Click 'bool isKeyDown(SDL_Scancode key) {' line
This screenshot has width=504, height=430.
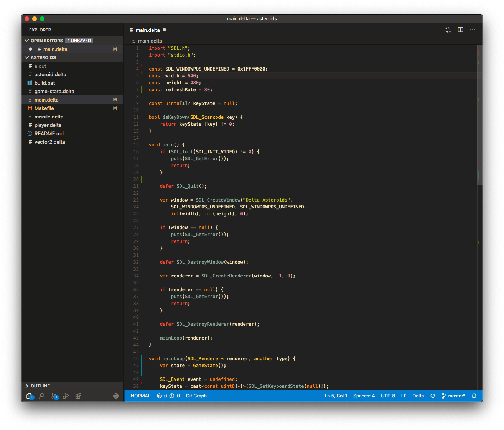coord(196,117)
